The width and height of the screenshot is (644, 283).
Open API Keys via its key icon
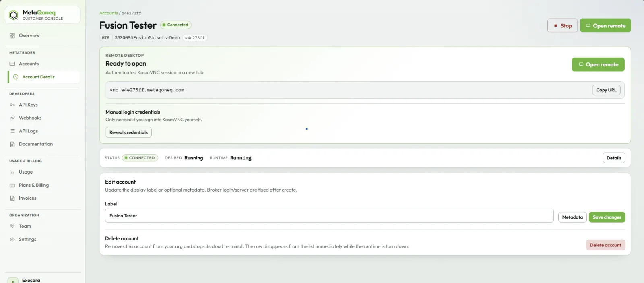point(12,105)
